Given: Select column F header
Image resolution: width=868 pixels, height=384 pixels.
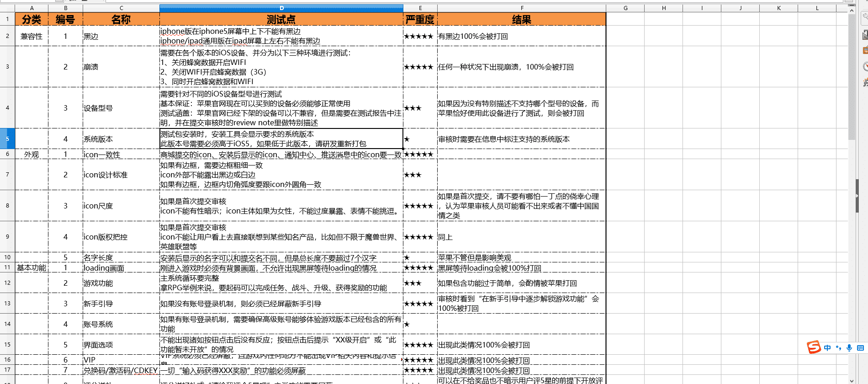Looking at the screenshot, I should (522, 8).
